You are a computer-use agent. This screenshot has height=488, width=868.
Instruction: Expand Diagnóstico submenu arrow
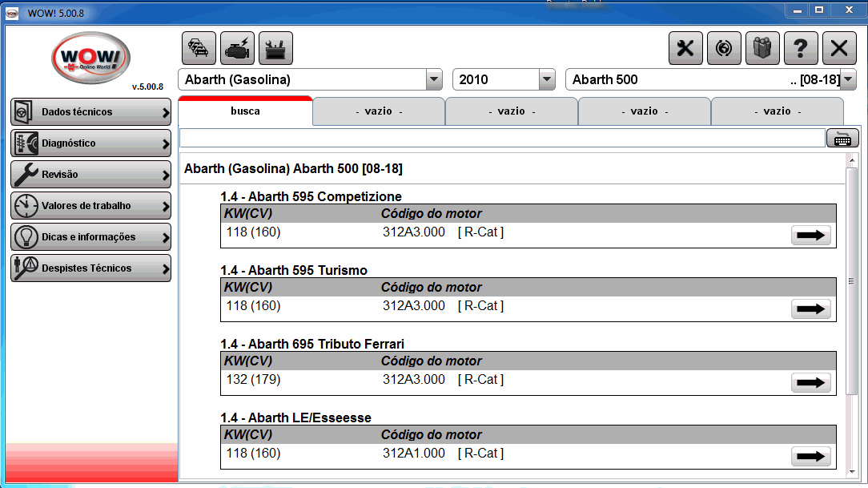click(x=165, y=144)
